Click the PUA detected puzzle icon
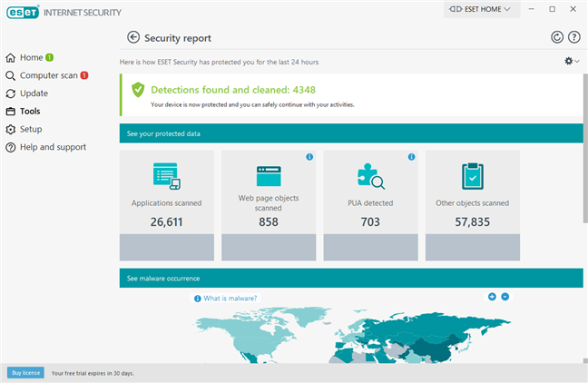 pyautogui.click(x=370, y=176)
